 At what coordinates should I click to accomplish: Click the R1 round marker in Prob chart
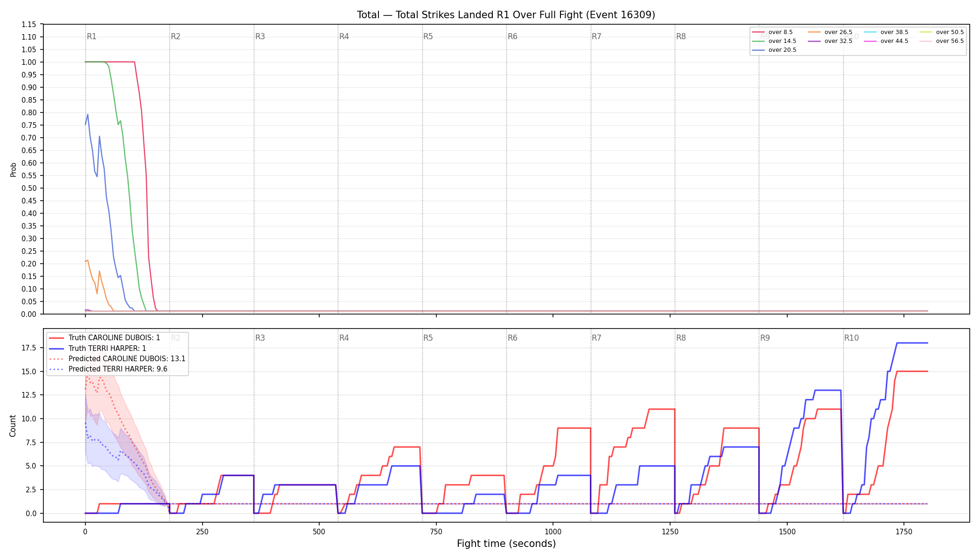click(x=91, y=36)
